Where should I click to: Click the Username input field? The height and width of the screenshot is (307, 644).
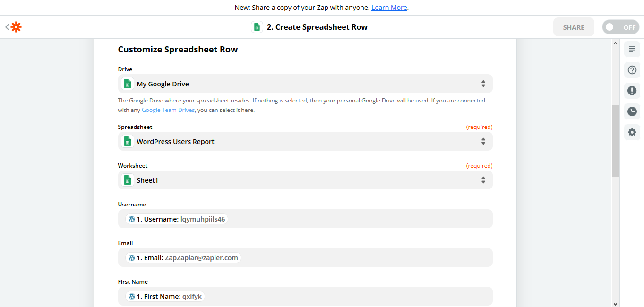pos(305,219)
